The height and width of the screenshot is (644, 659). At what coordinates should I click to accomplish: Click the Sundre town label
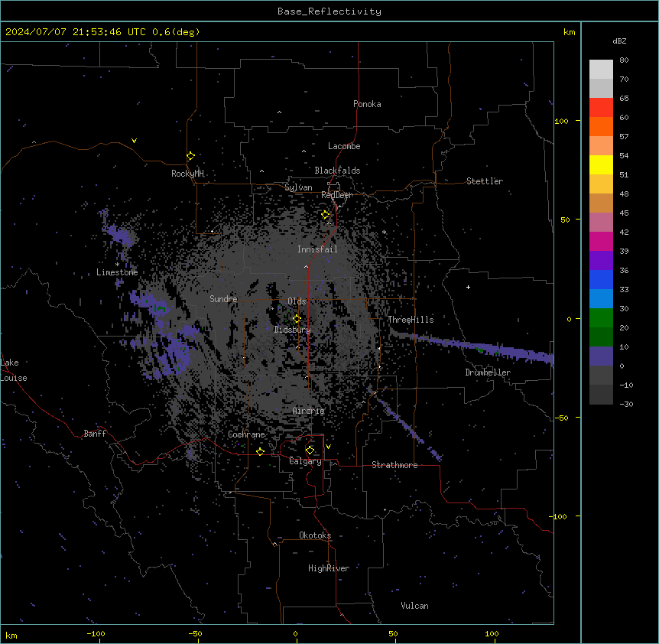[223, 299]
